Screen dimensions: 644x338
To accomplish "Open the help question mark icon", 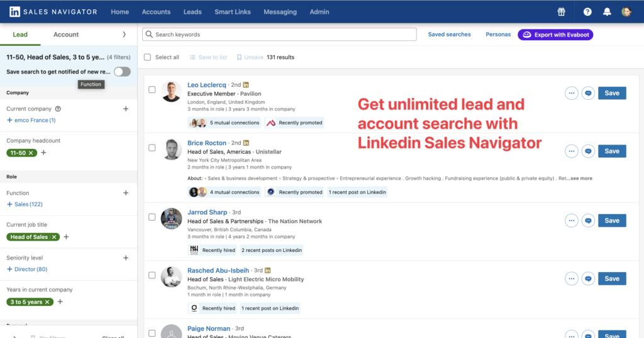I will pos(587,12).
